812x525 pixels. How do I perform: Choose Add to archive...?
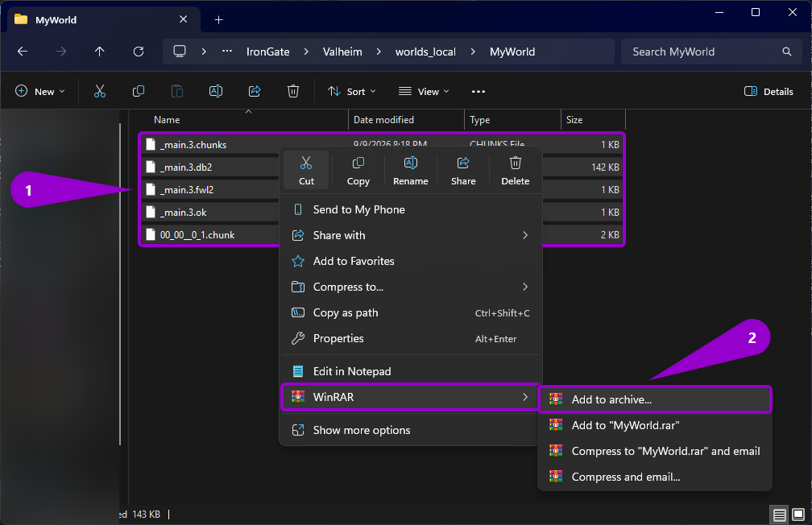coord(655,399)
